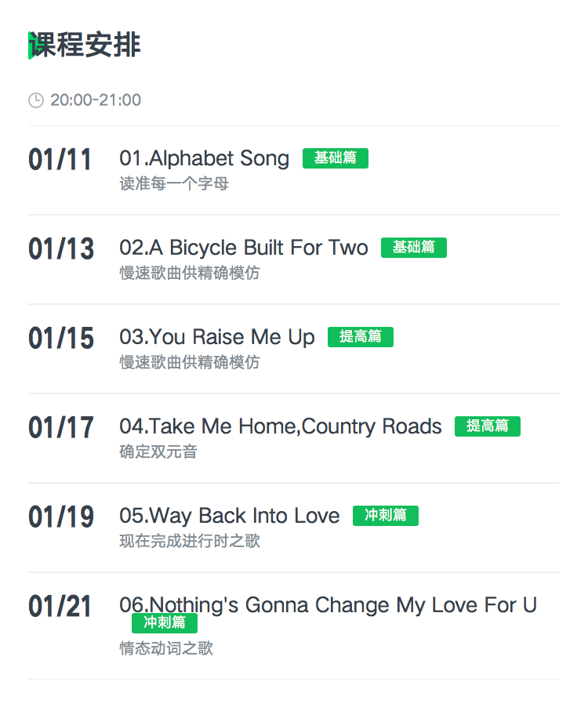Click the subtitle 读准每一个字母
Viewport: 588px width, 711px height.
[174, 183]
